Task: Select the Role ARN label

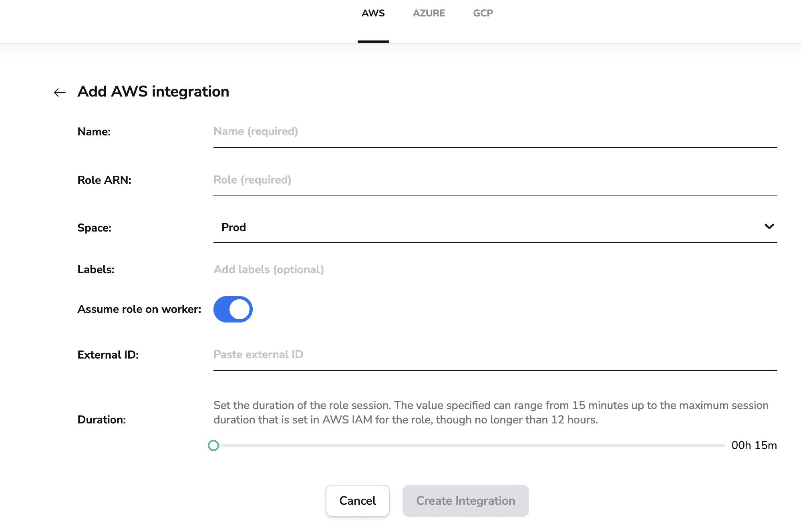Action: 105,180
